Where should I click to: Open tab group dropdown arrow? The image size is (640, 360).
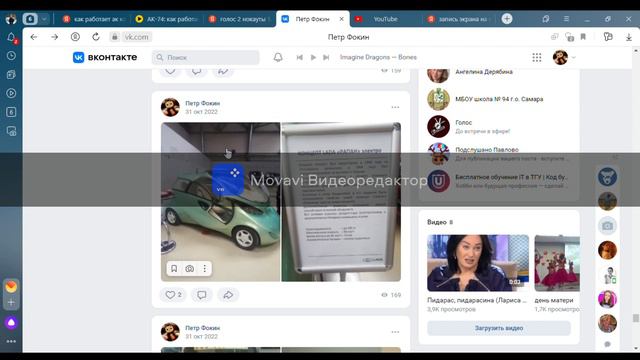pyautogui.click(x=44, y=19)
